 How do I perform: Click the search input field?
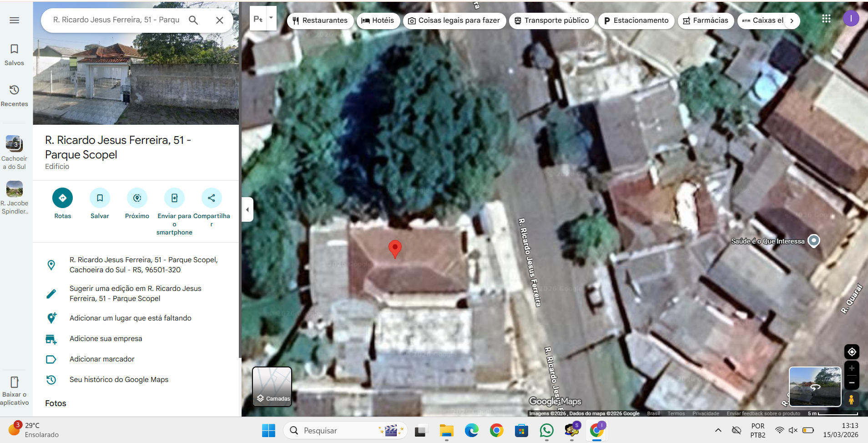click(x=116, y=20)
